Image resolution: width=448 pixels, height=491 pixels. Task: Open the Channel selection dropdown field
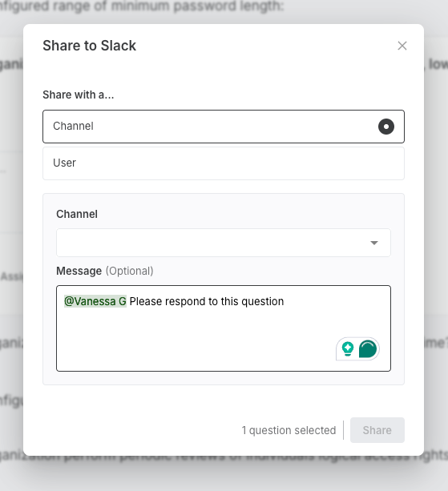(224, 243)
